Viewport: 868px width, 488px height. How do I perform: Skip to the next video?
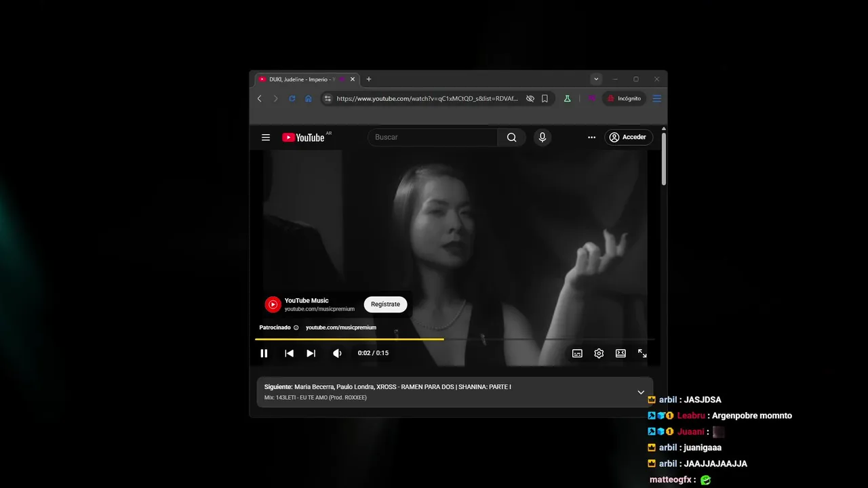click(x=311, y=353)
